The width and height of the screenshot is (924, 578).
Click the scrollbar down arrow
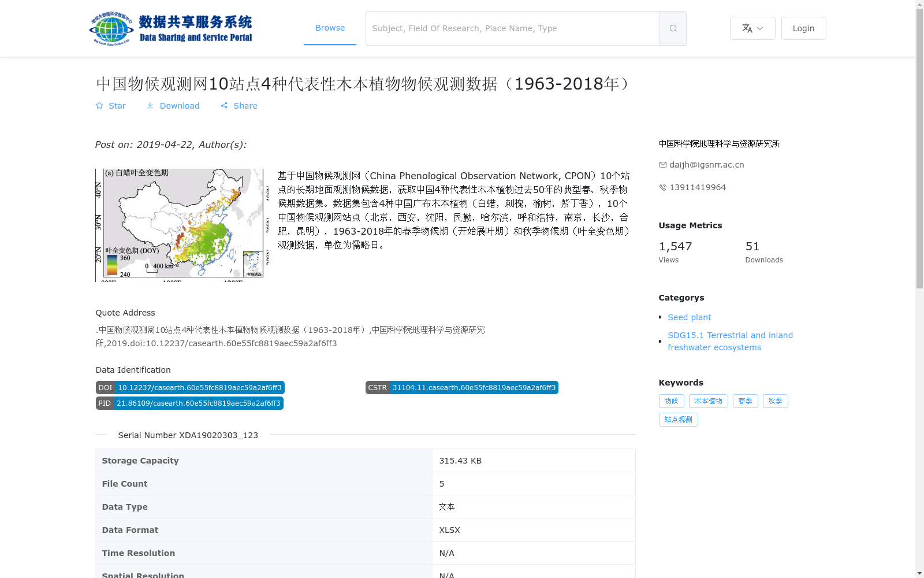pyautogui.click(x=919, y=573)
